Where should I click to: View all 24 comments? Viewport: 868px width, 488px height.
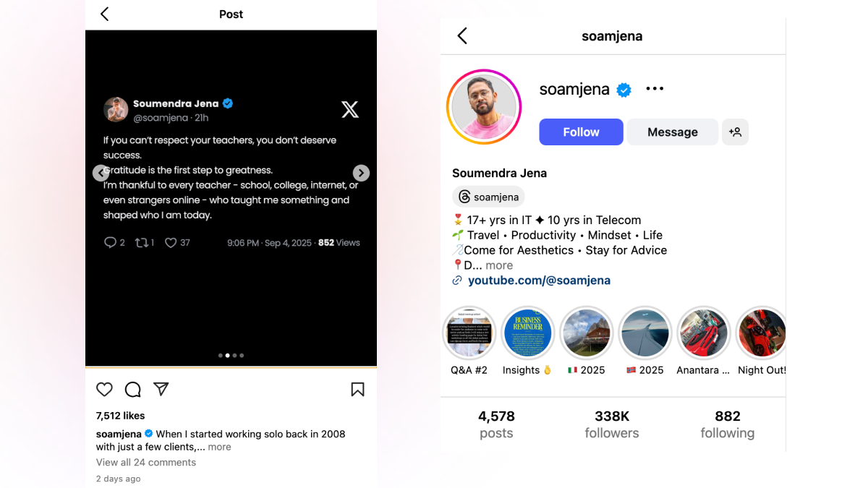(146, 463)
